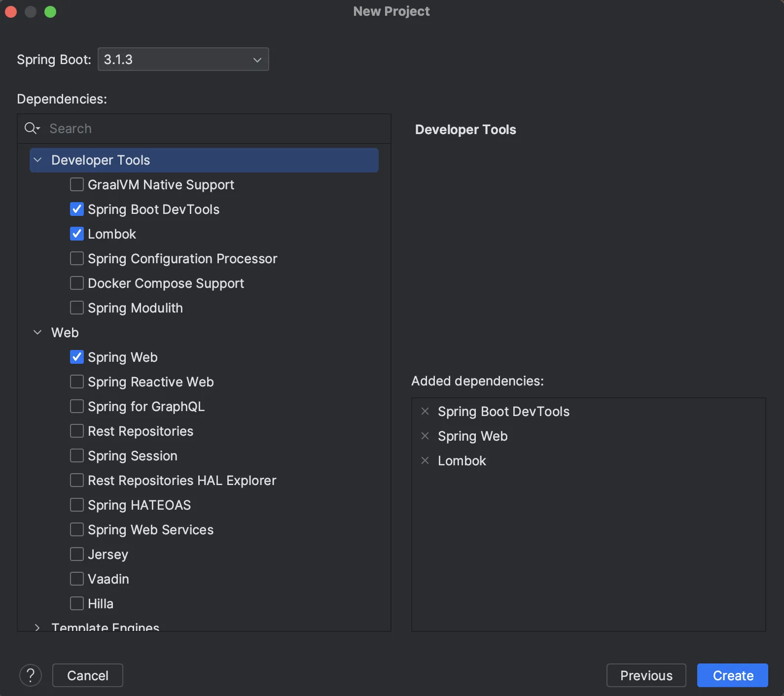This screenshot has width=784, height=696.
Task: Enable Spring Configuration Processor checkbox
Action: (x=77, y=258)
